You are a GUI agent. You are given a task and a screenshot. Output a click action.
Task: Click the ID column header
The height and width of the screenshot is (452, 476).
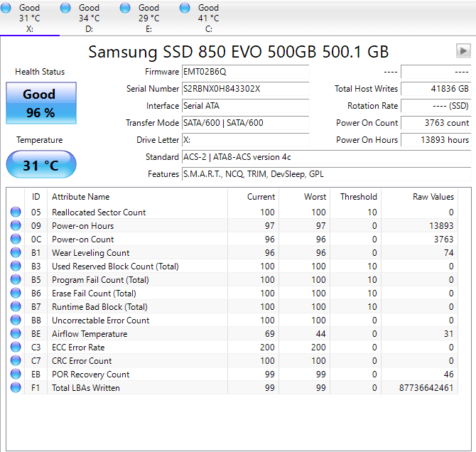click(36, 197)
